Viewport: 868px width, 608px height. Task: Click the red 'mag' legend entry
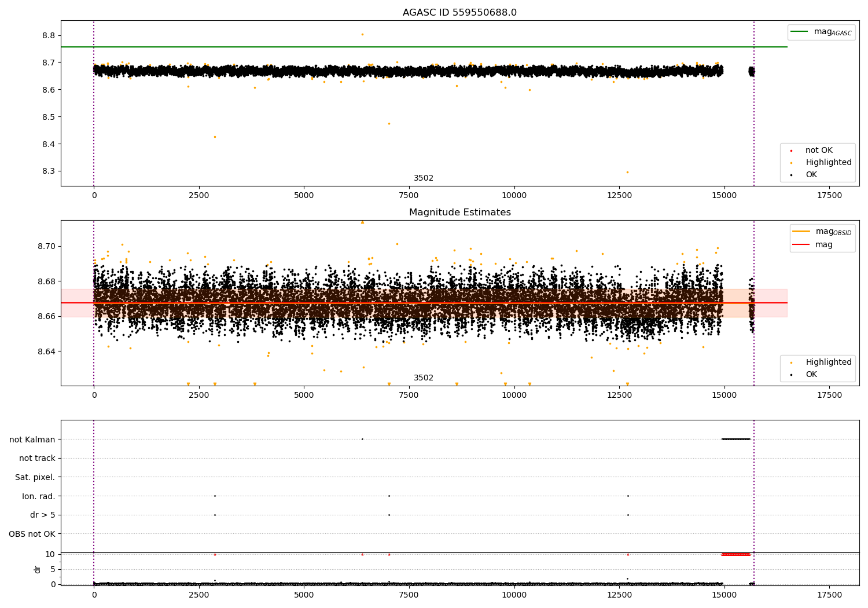click(x=823, y=245)
